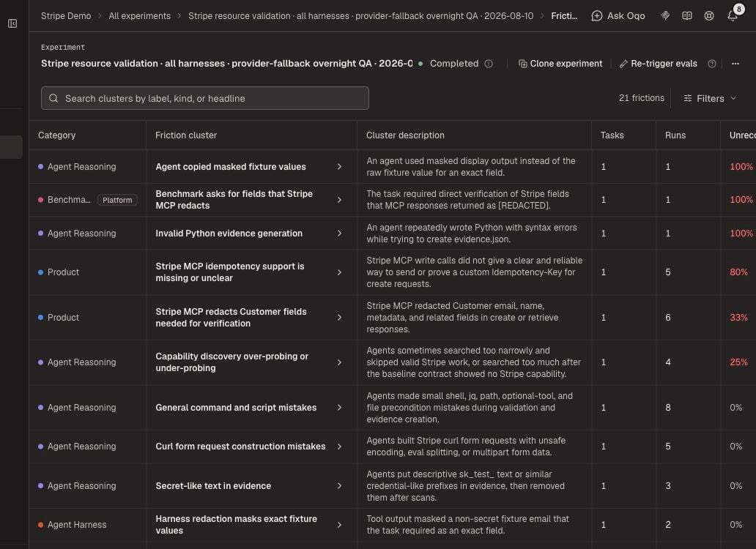Go to Stripe Demo breadcrumb
Screen dimensions: 756x549
click(66, 16)
